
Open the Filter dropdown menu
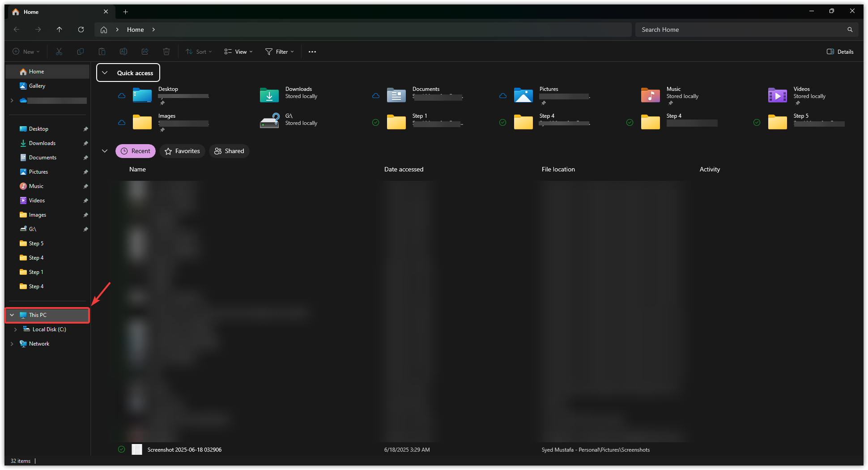(x=280, y=52)
